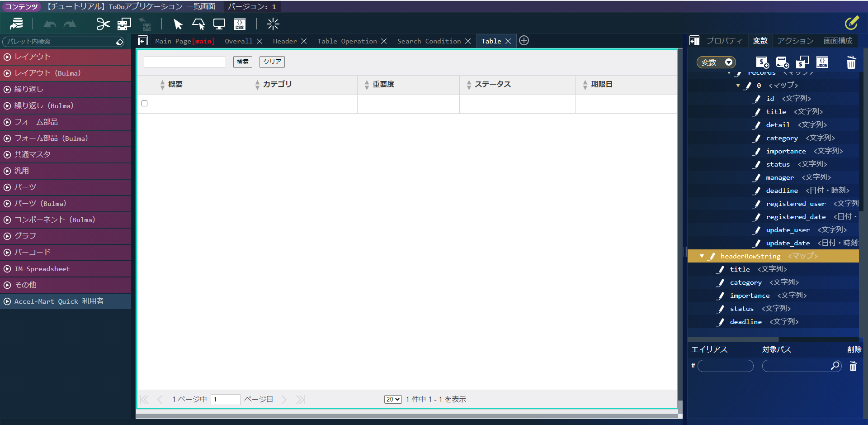Click the add variable dollar-plus icon
The width and height of the screenshot is (868, 425).
pos(762,62)
